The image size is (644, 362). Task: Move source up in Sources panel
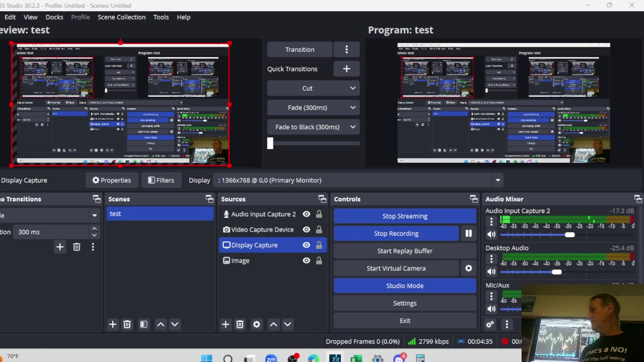pos(273,324)
